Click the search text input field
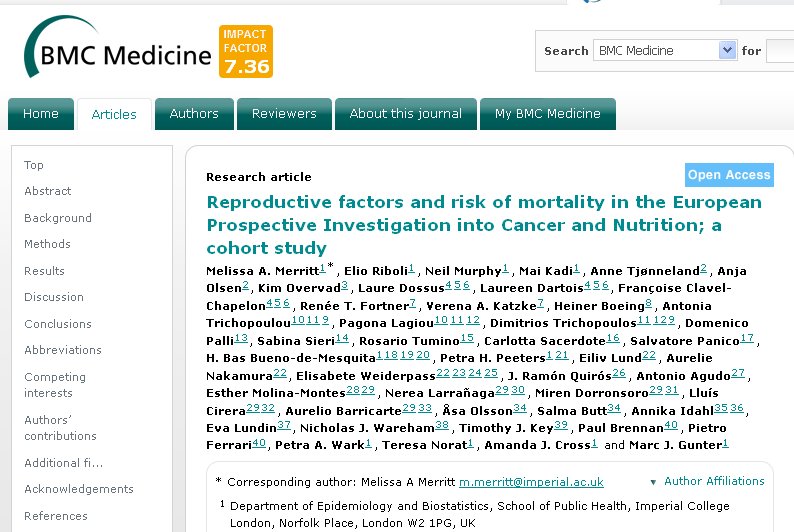The image size is (794, 532). [x=780, y=51]
